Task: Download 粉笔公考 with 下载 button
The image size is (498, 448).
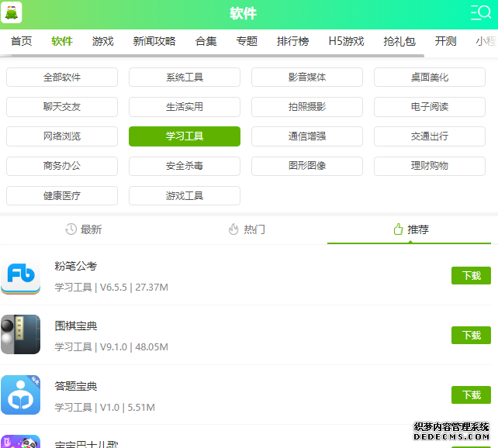Action: click(471, 276)
